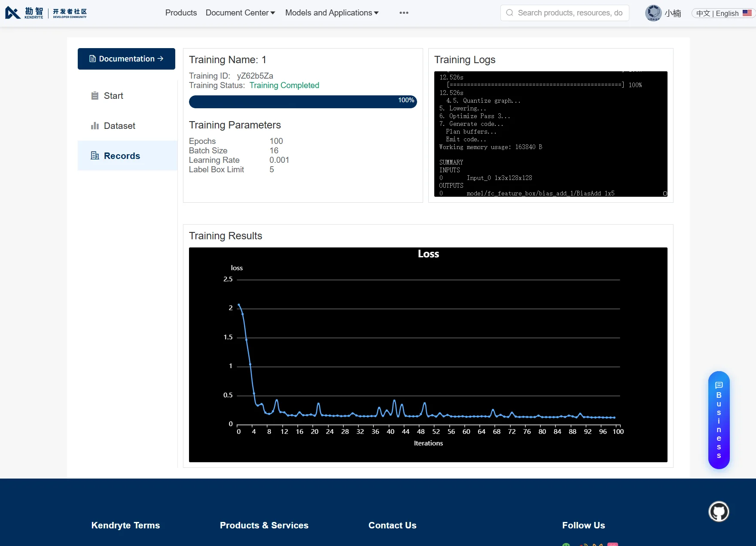Click the Records sidebar icon

(95, 156)
